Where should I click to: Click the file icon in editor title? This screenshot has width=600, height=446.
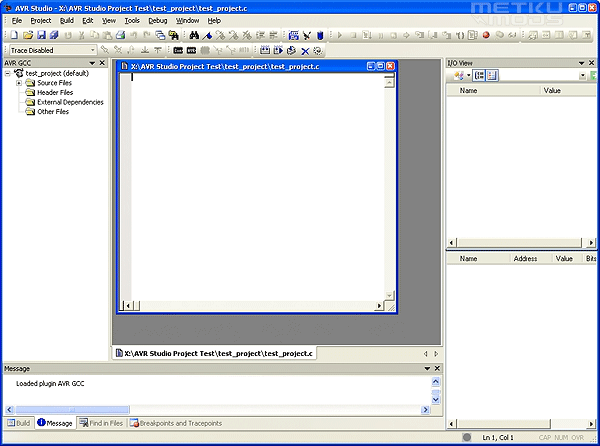pos(124,66)
